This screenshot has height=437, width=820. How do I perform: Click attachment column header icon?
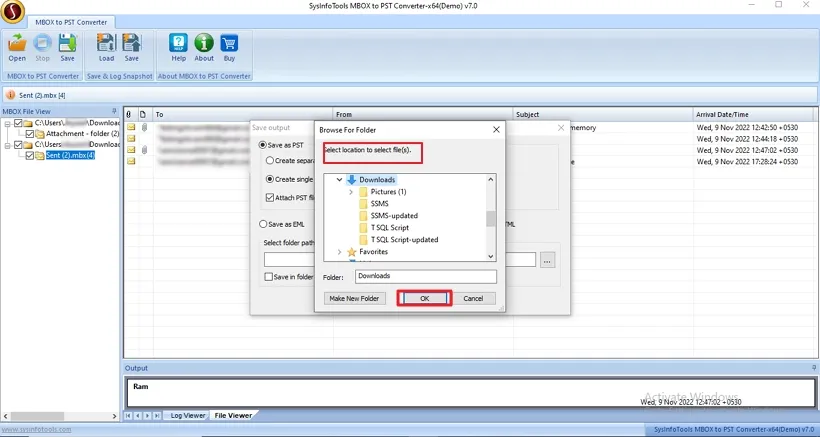click(129, 114)
